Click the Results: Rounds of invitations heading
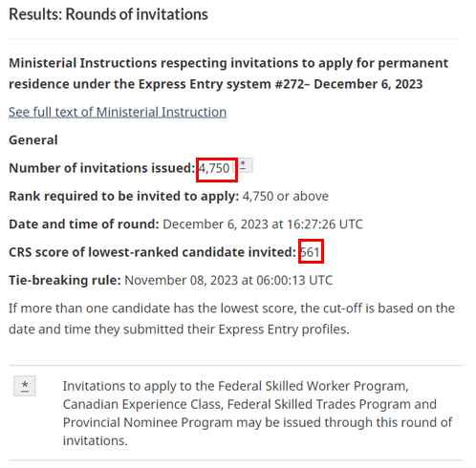The image size is (476, 468). coord(108,14)
